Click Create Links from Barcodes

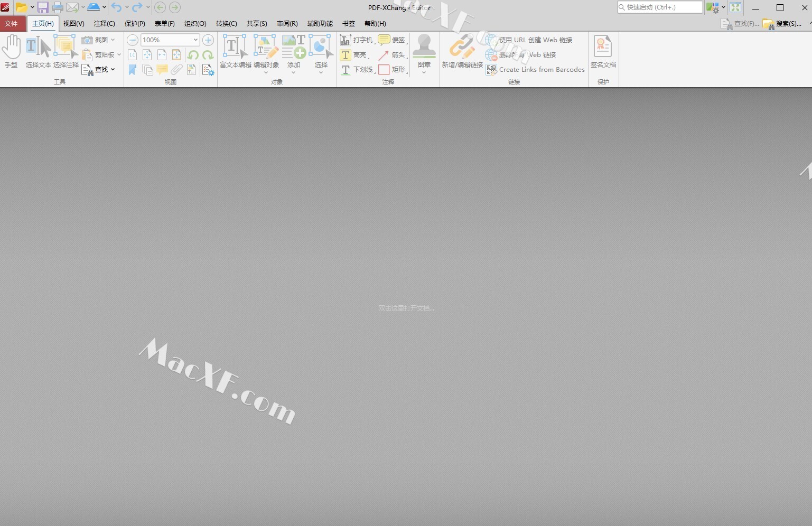click(535, 69)
